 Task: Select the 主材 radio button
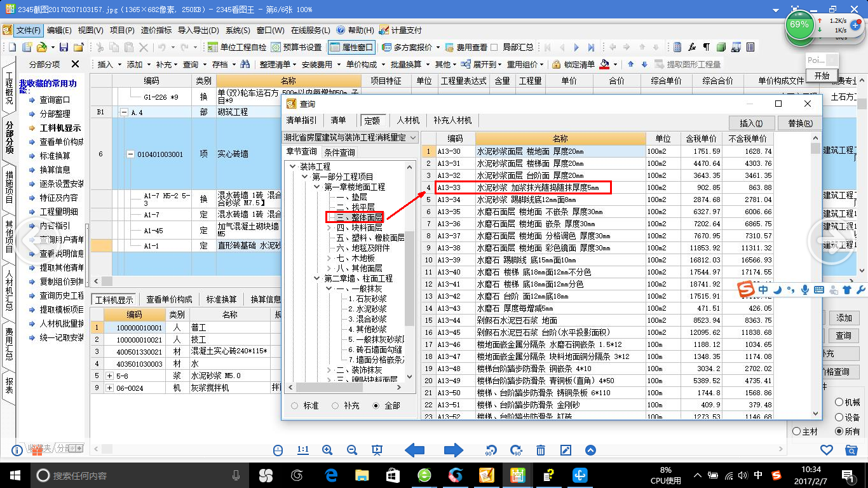coord(797,431)
